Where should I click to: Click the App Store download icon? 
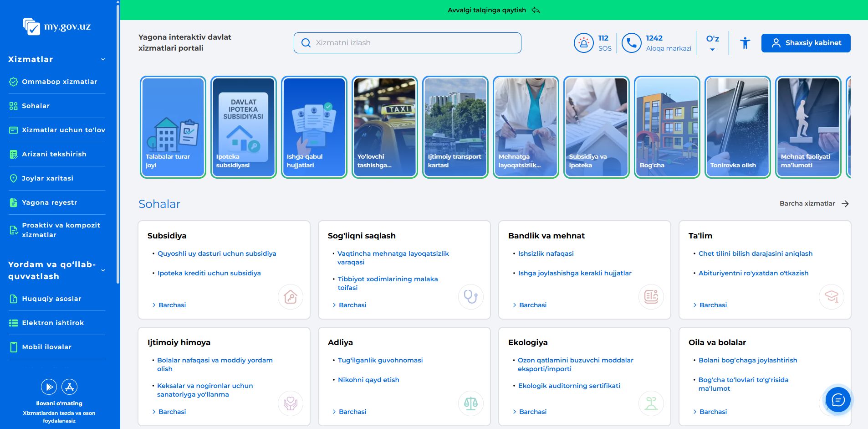(x=70, y=387)
